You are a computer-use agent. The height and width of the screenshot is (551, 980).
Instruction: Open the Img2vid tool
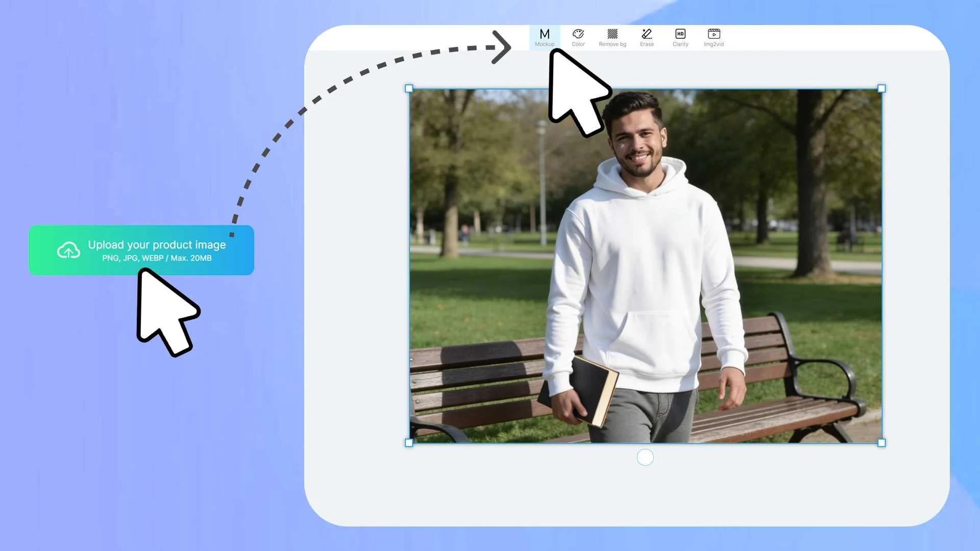(714, 38)
